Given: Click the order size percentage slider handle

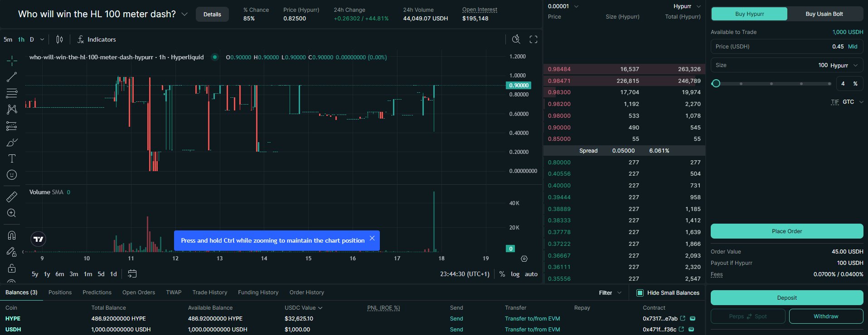Looking at the screenshot, I should (716, 83).
